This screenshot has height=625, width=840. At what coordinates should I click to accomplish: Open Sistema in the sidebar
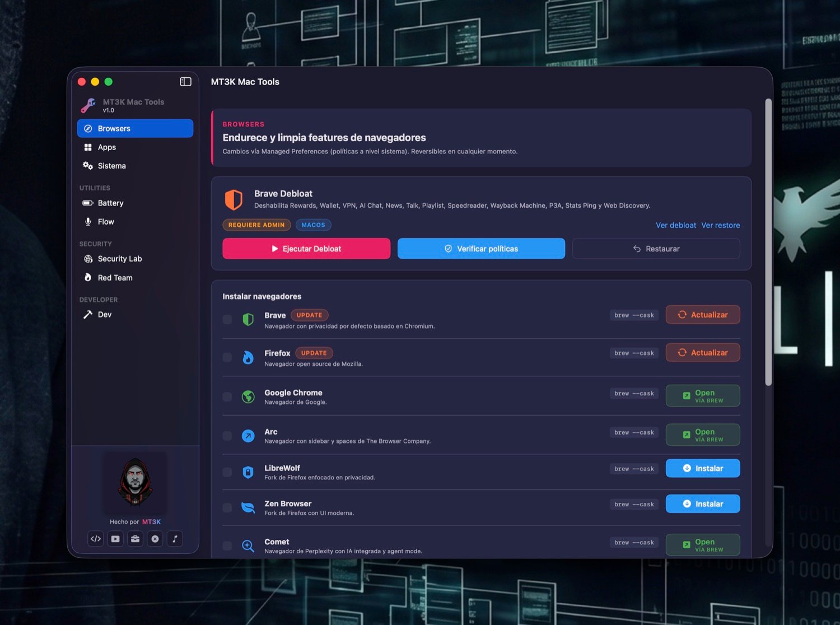pyautogui.click(x=135, y=166)
